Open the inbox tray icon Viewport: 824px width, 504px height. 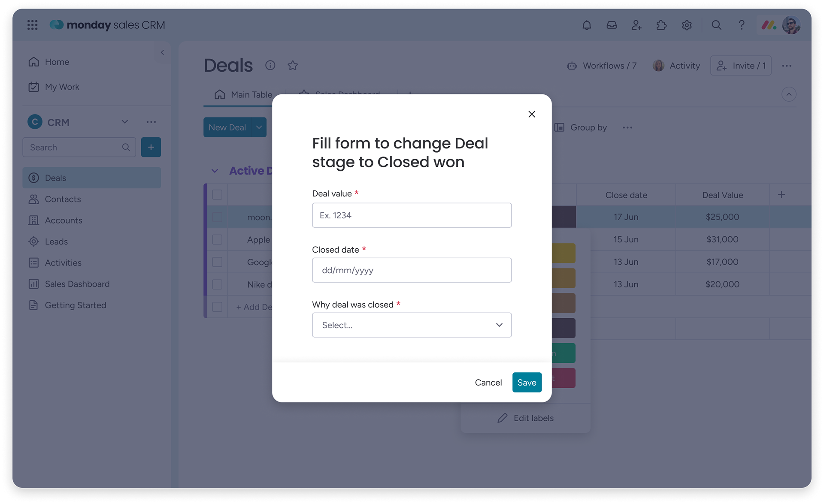[x=612, y=25]
